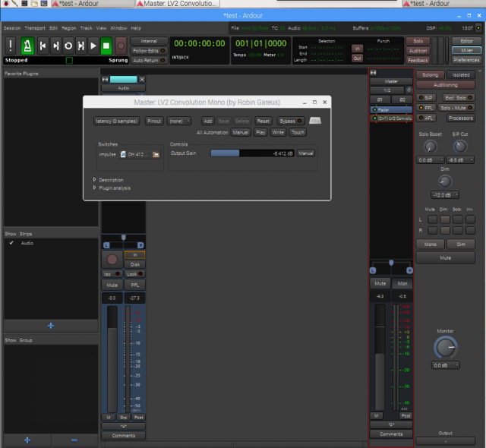This screenshot has width=486, height=448.
Task: Click the keyboard icon in plugin window
Action: click(x=315, y=121)
